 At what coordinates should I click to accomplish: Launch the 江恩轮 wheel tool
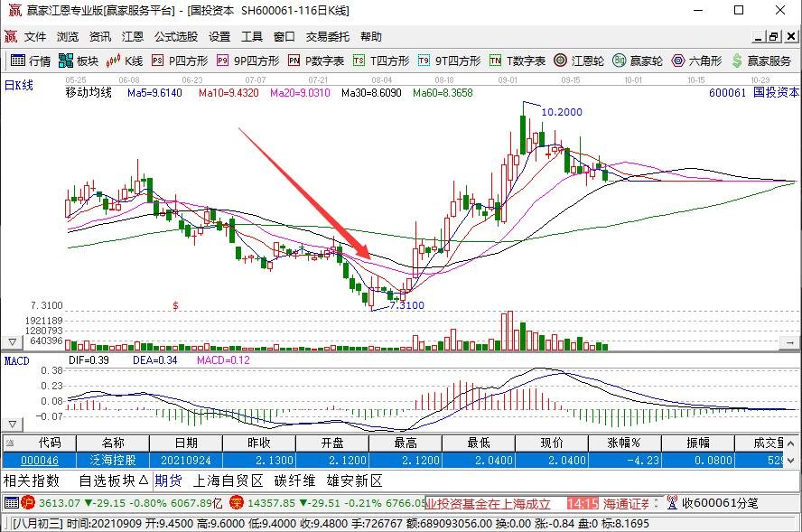[579, 61]
